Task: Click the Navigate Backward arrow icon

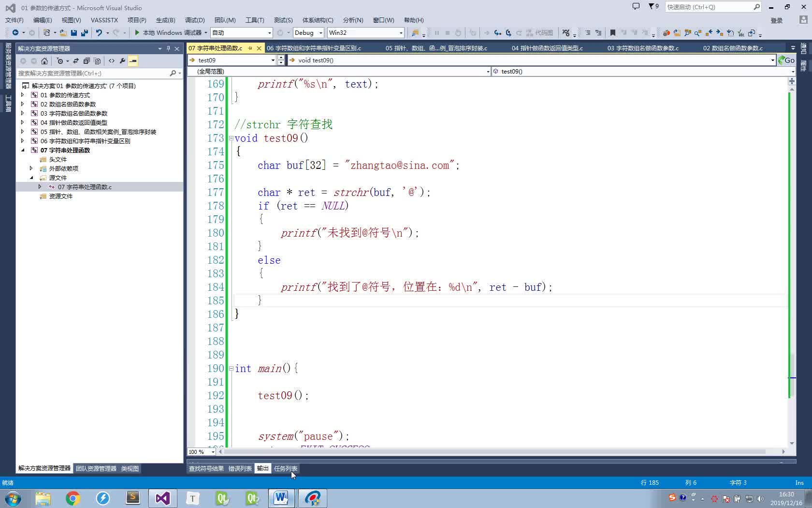Action: coord(15,32)
